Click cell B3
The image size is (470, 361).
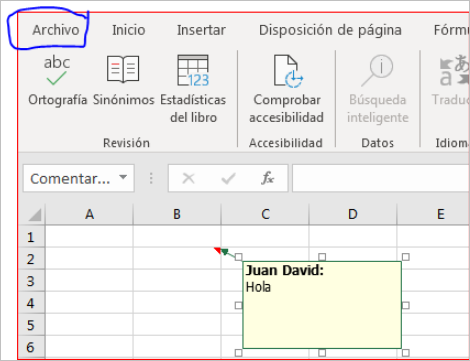(177, 281)
